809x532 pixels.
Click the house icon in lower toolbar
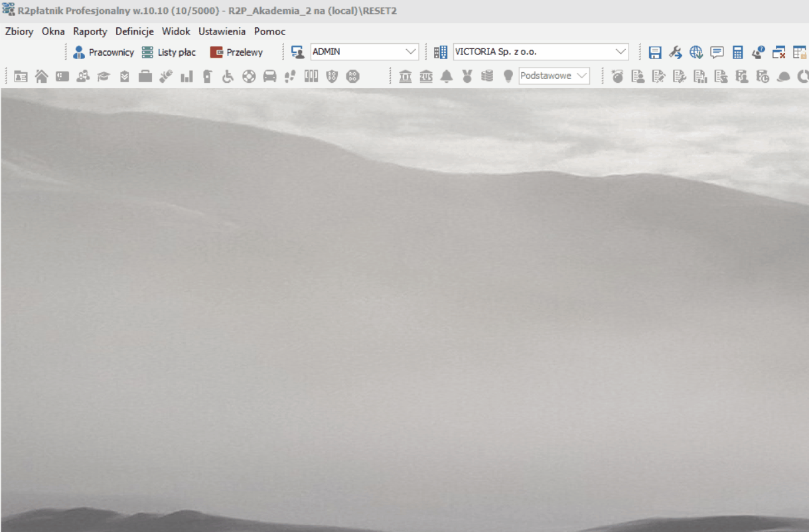click(x=41, y=76)
